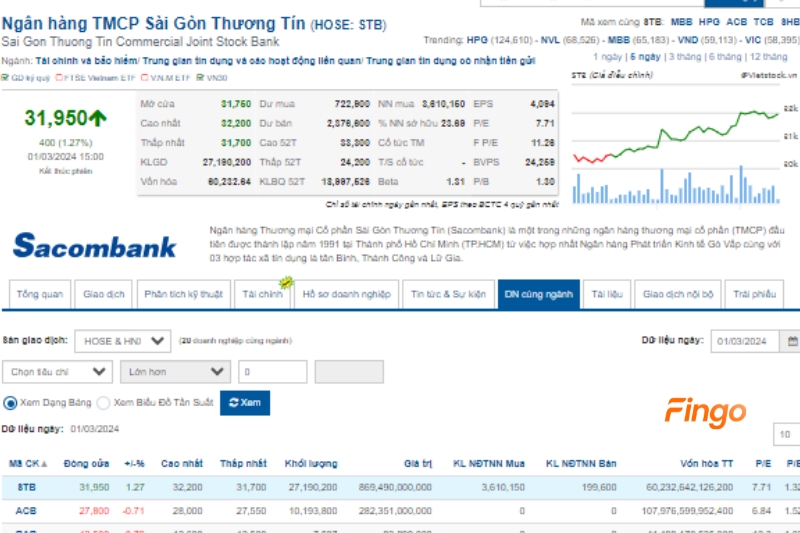This screenshot has width=800, height=533.
Task: Select the 1 ngày chart range
Action: coord(607,57)
